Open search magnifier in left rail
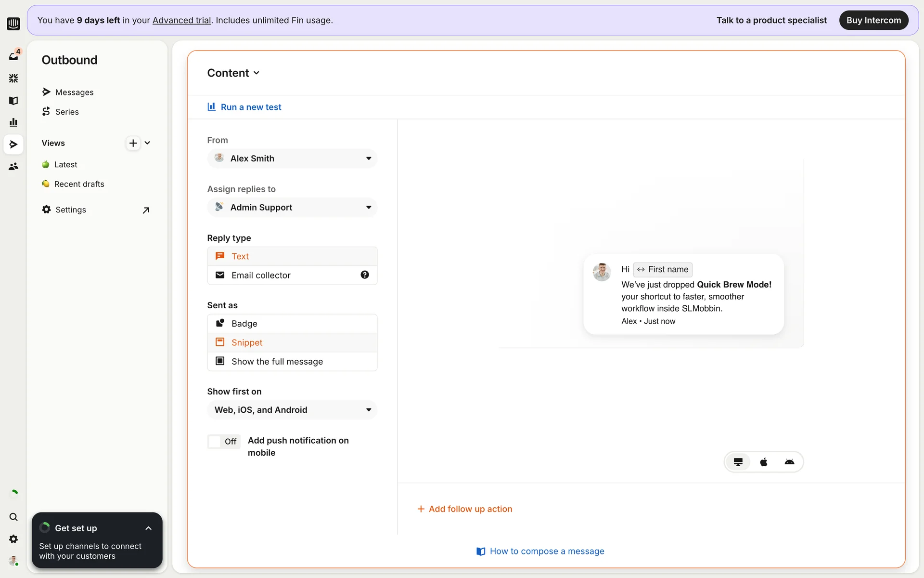This screenshot has height=578, width=924. pyautogui.click(x=13, y=517)
